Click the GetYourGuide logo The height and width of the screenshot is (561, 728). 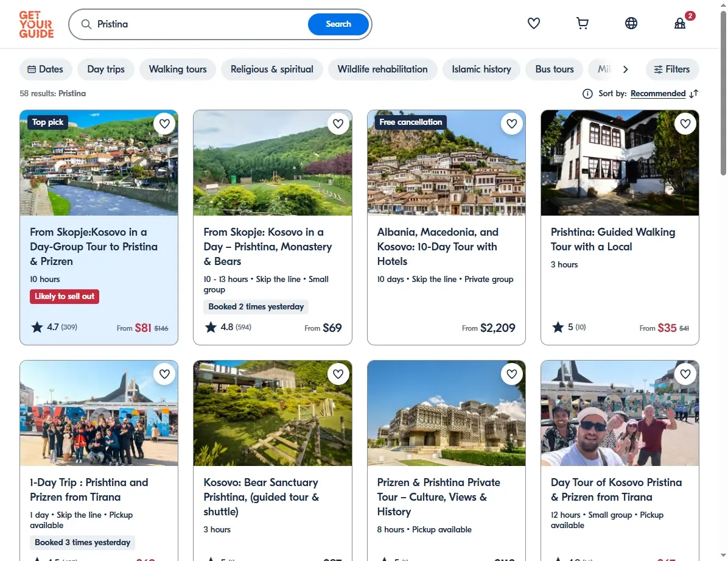point(36,24)
